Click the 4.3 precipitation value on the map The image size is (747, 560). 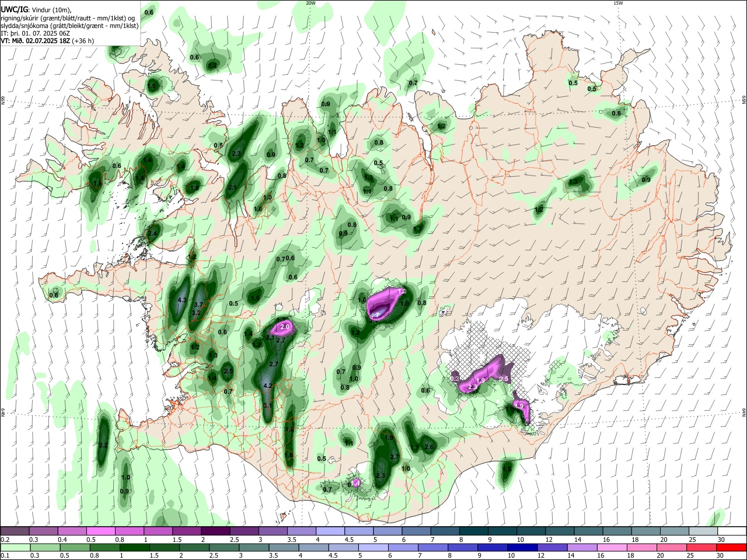(181, 300)
